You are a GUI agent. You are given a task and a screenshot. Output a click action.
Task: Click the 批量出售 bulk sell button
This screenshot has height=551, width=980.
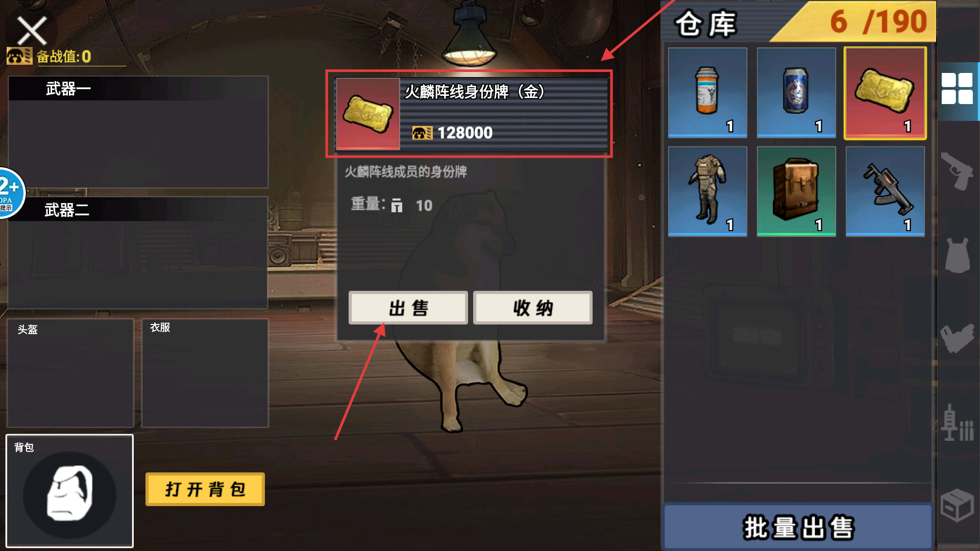pyautogui.click(x=798, y=527)
